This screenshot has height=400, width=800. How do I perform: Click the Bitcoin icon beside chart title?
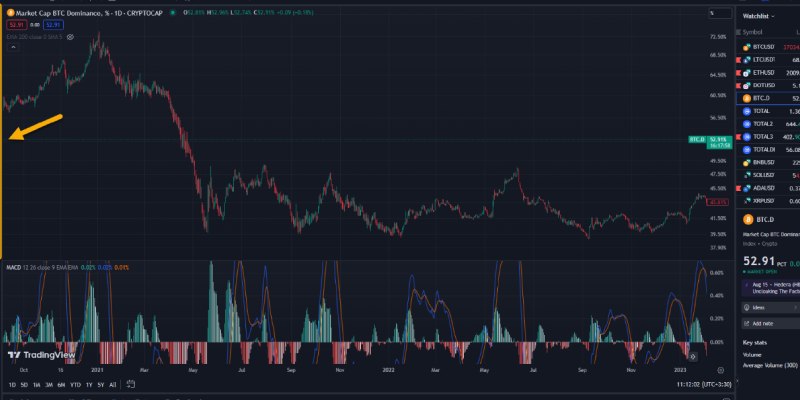coord(6,13)
